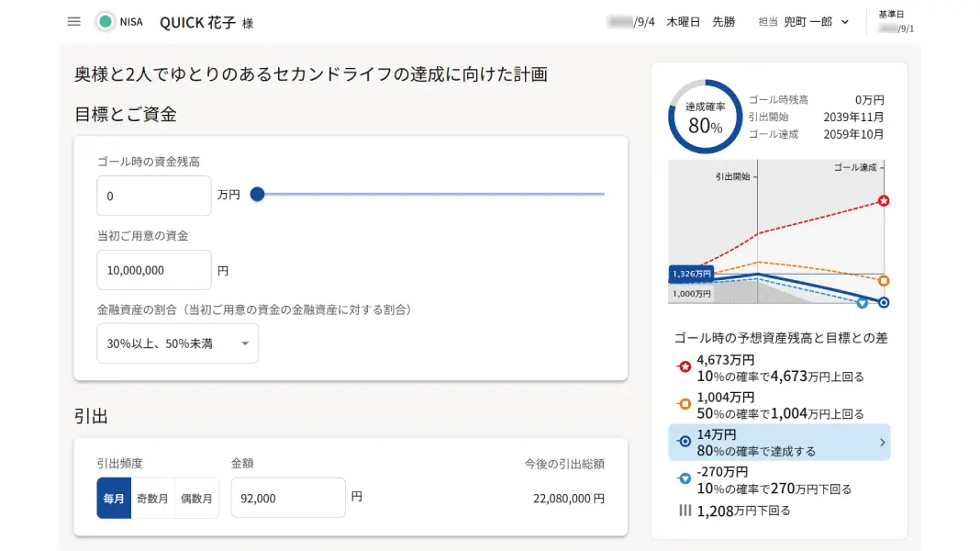Click the 0万円 ゴール時残高 value
This screenshot has width=980, height=551.
tap(869, 100)
